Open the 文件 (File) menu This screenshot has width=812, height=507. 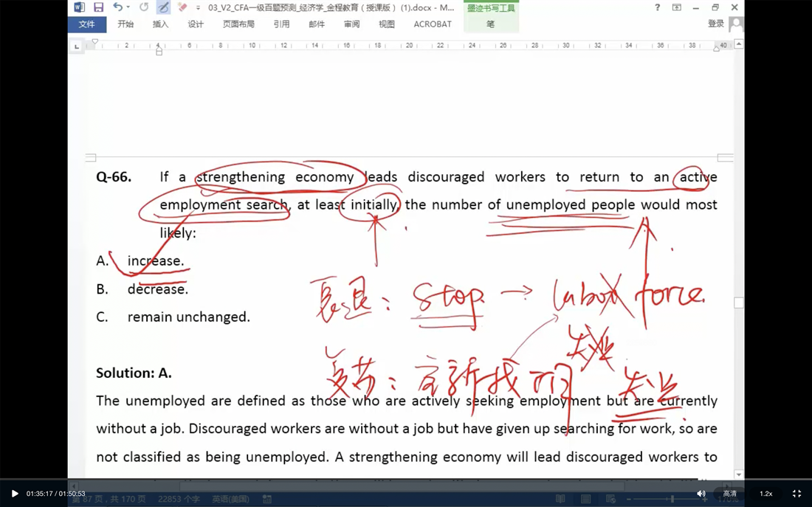87,24
